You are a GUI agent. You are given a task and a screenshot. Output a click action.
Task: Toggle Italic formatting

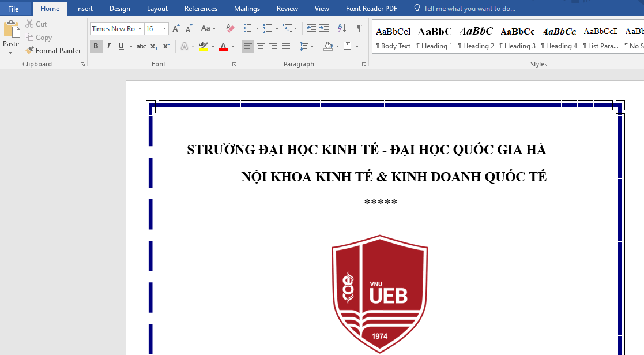(108, 47)
